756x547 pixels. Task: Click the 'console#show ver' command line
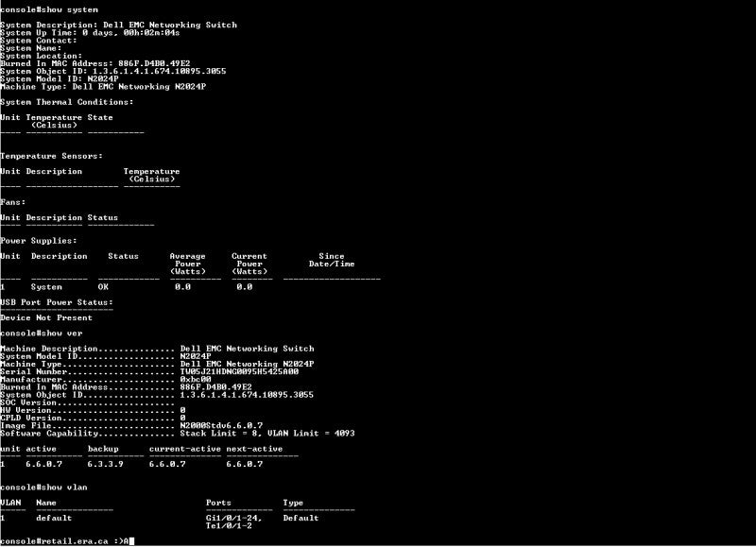[x=42, y=333]
